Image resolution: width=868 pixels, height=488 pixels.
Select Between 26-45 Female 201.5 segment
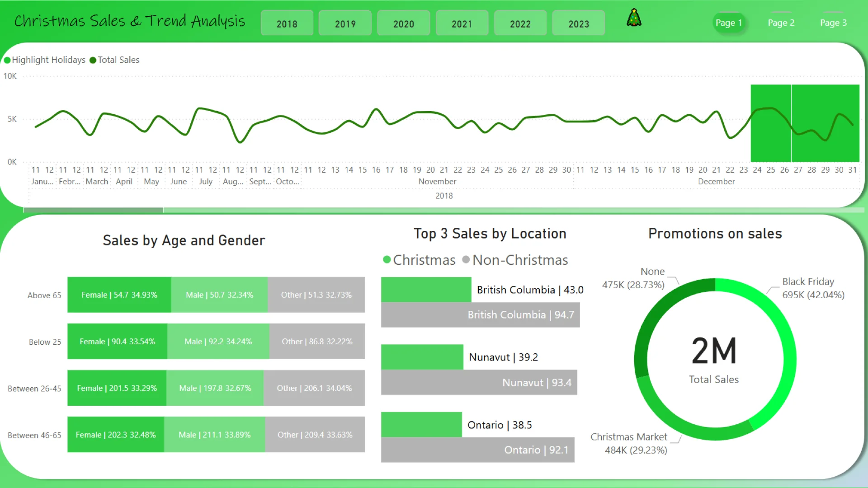click(x=117, y=388)
